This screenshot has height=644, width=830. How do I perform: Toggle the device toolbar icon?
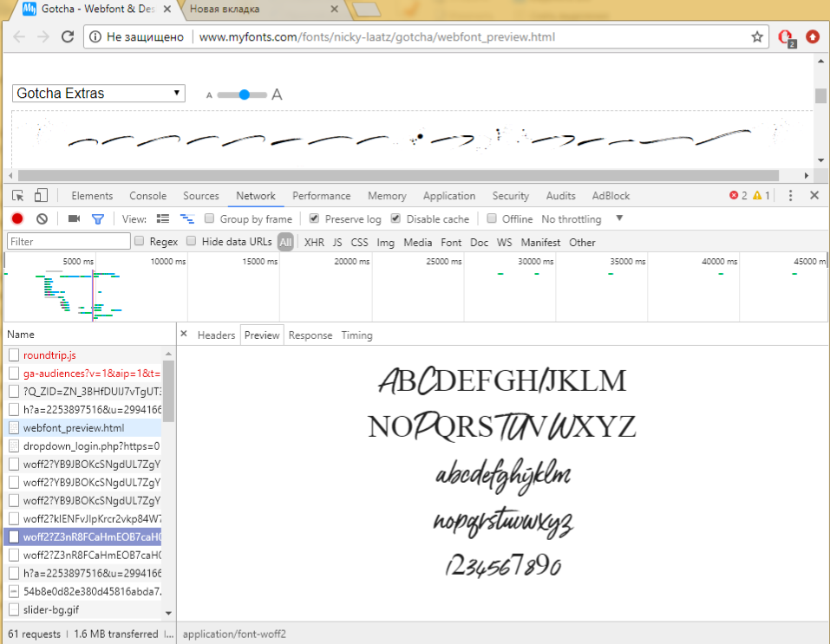(x=41, y=196)
